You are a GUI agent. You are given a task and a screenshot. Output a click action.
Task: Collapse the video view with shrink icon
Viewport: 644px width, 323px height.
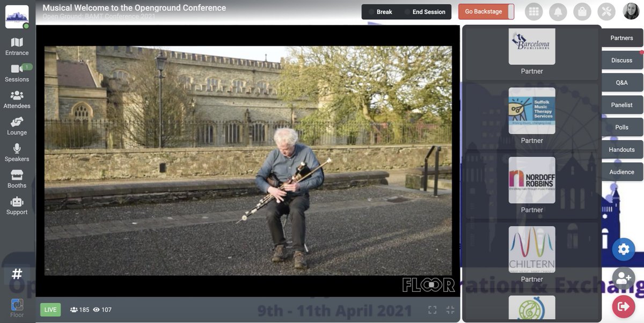pyautogui.click(x=450, y=310)
